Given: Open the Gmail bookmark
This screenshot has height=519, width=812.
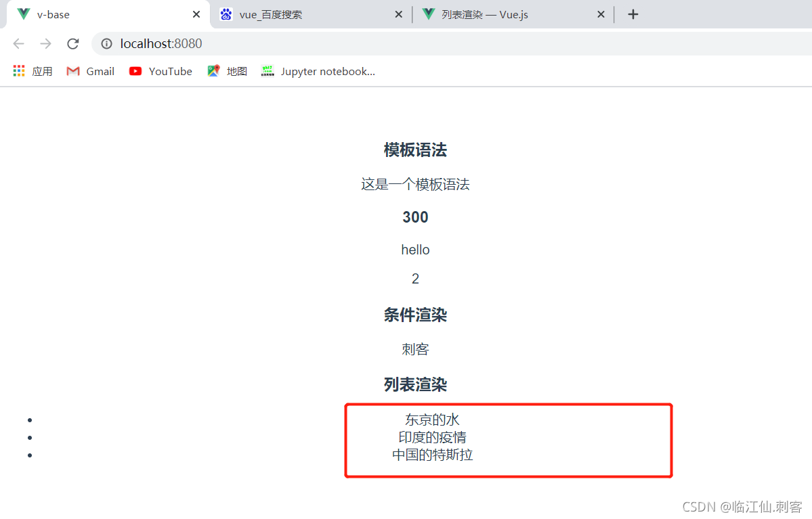Looking at the screenshot, I should tap(91, 72).
